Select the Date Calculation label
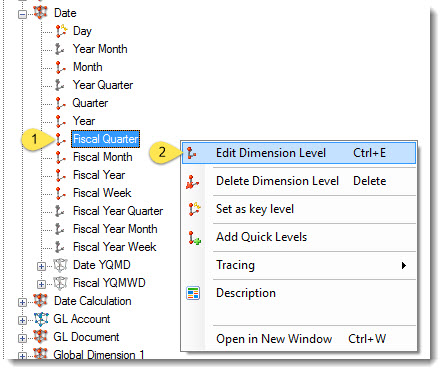Screen dimensions: 445x374 click(x=93, y=301)
